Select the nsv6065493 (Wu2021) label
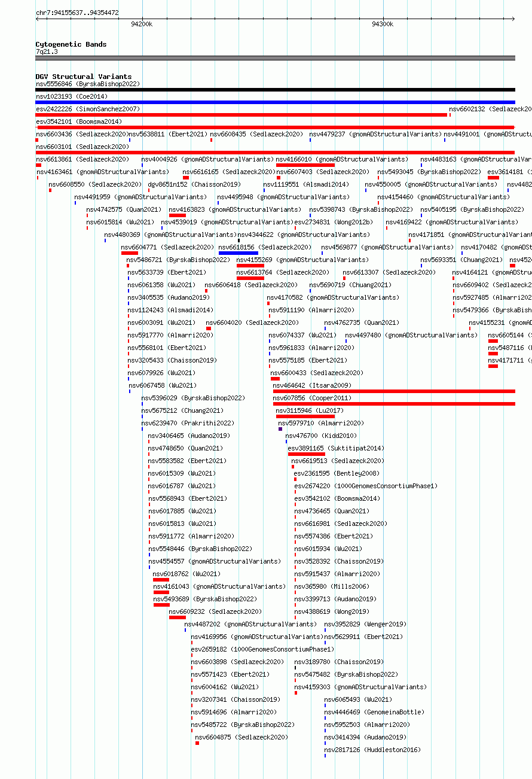This screenshot has width=532, height=779. 358,699
